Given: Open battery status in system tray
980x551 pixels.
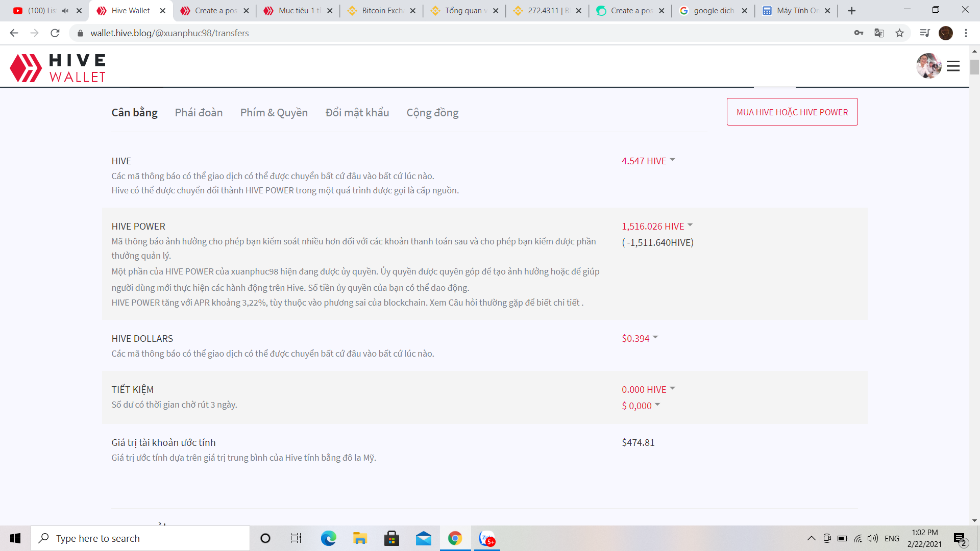Looking at the screenshot, I should click(x=842, y=538).
